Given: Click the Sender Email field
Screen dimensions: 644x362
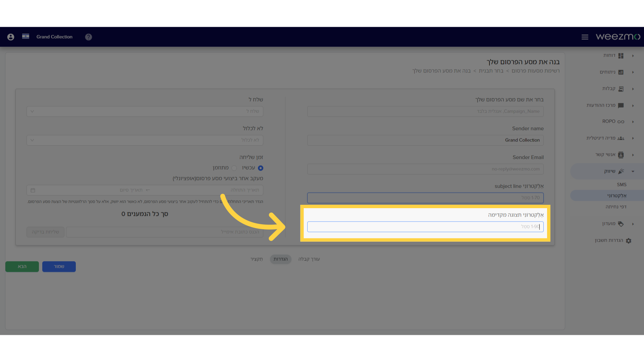Looking at the screenshot, I should [x=425, y=169].
